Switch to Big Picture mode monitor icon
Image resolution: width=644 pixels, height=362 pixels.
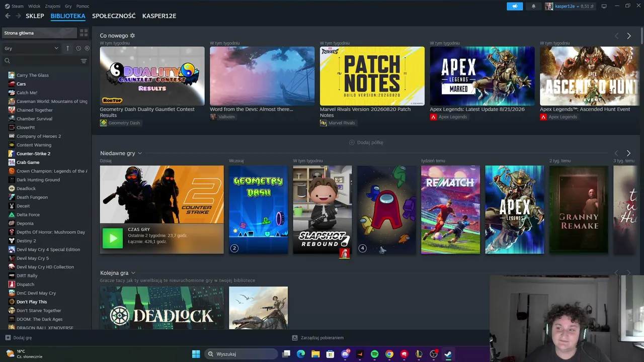pos(604,6)
